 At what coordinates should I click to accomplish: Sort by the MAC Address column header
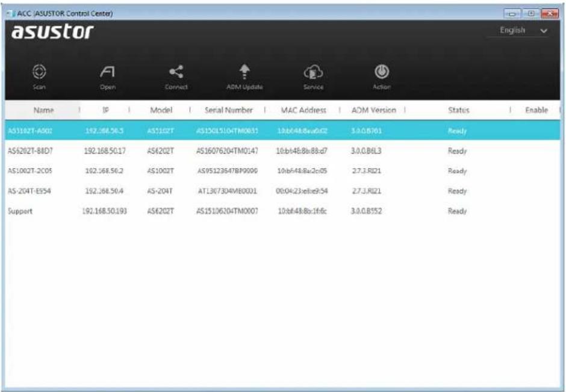(303, 110)
